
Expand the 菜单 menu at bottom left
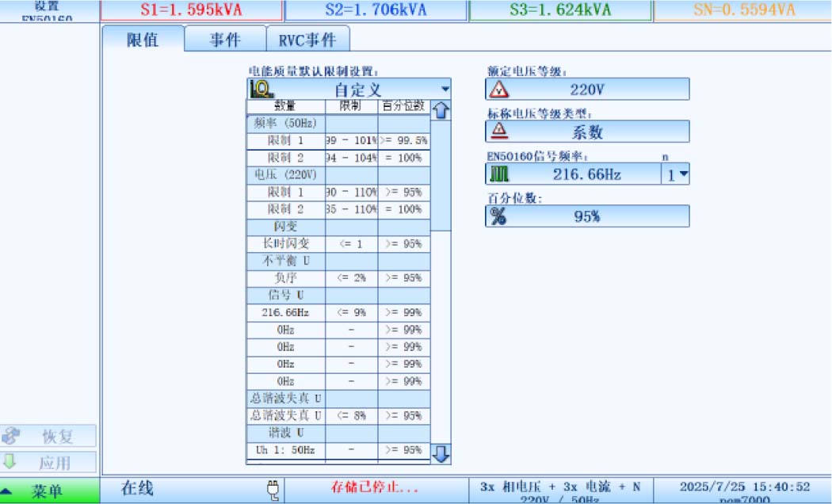coord(50,491)
